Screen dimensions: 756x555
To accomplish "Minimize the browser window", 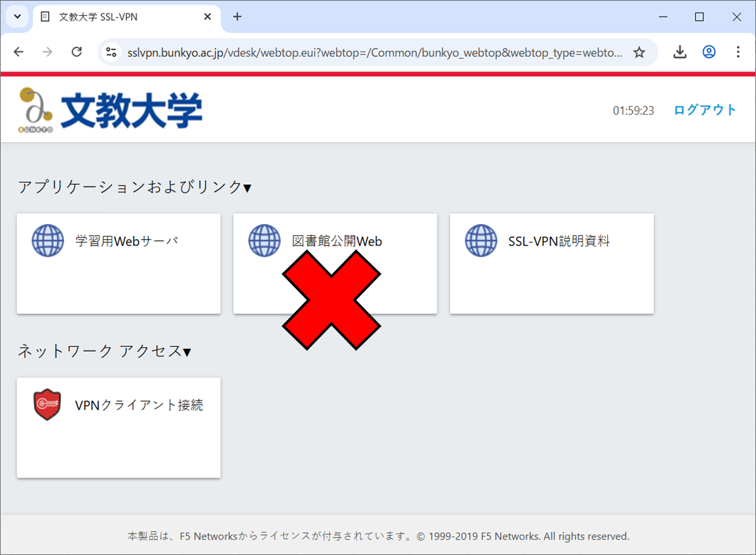I will [664, 17].
